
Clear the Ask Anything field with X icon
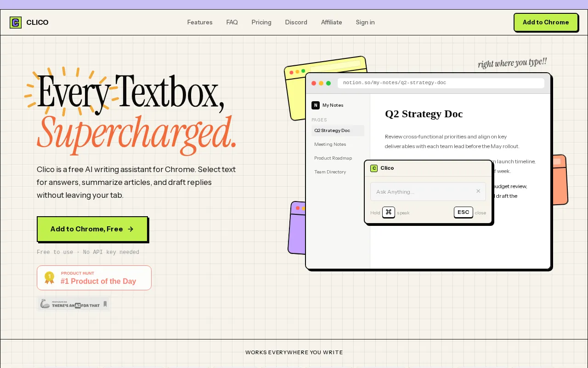tap(478, 191)
